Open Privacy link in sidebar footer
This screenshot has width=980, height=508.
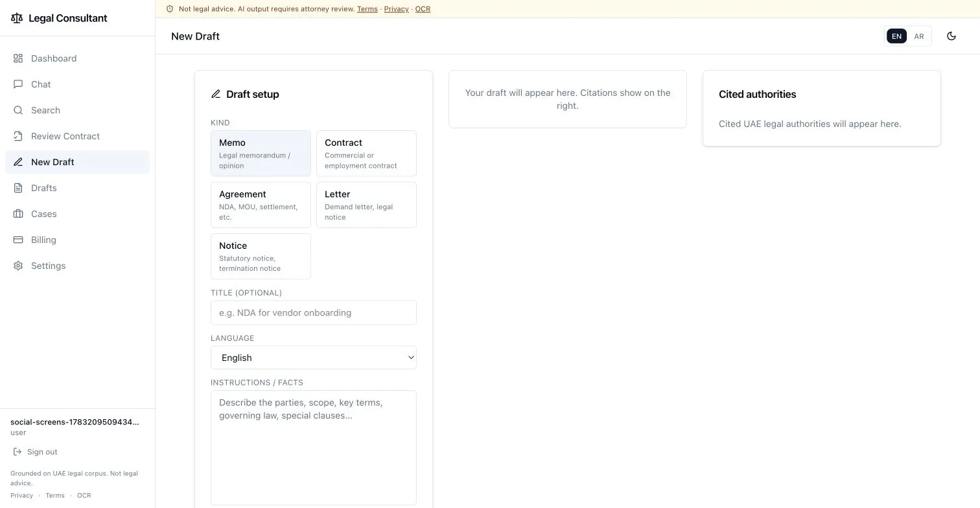click(x=21, y=496)
